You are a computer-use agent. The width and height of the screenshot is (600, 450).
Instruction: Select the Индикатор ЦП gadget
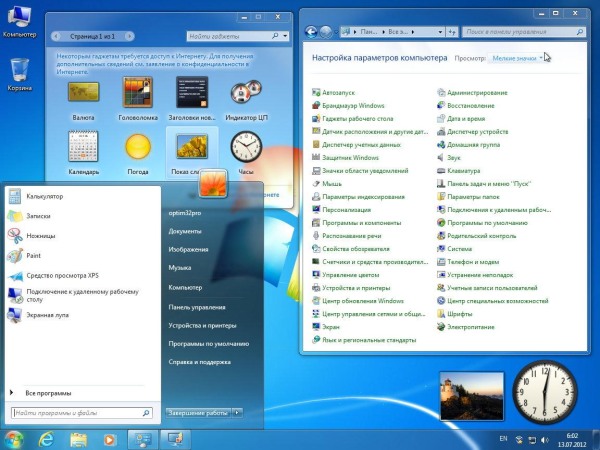click(244, 94)
